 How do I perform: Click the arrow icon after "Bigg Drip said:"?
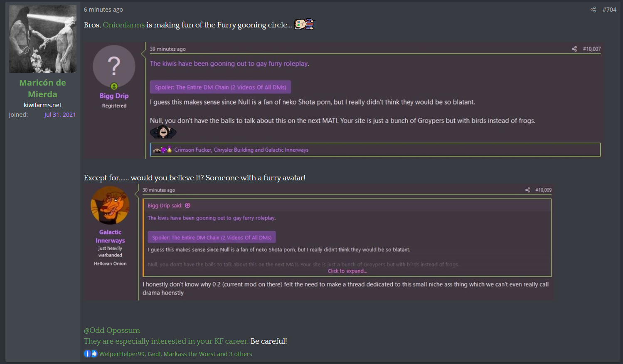[187, 205]
